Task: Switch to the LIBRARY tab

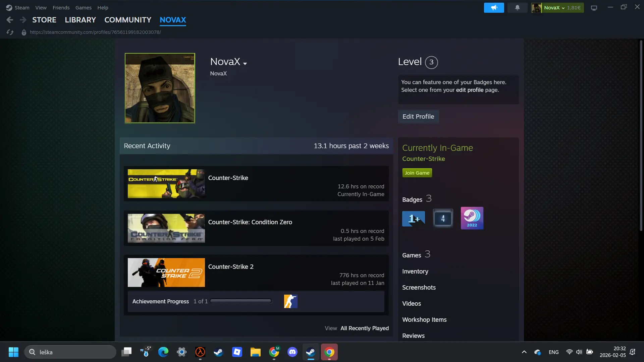Action: pos(80,20)
